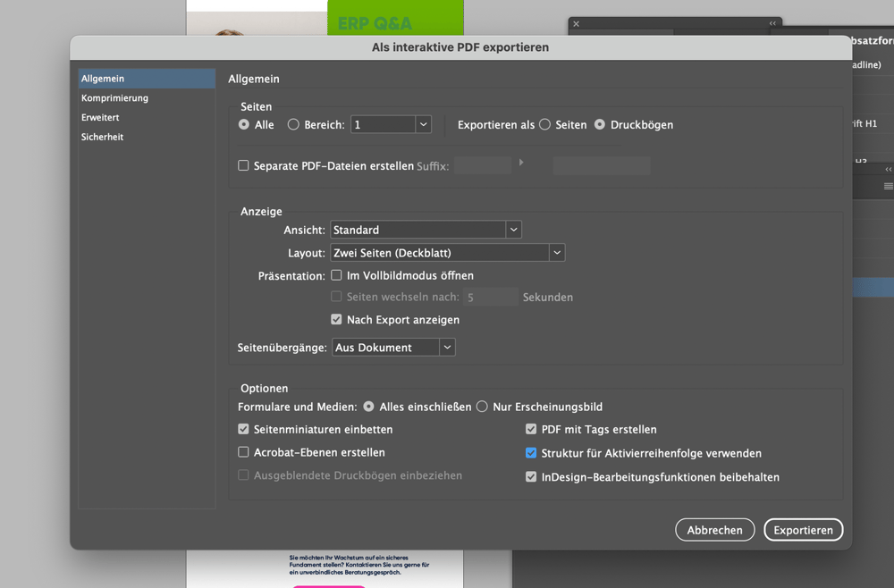
Task: Click collapse chevrons of lower right panel
Action: pos(889,169)
